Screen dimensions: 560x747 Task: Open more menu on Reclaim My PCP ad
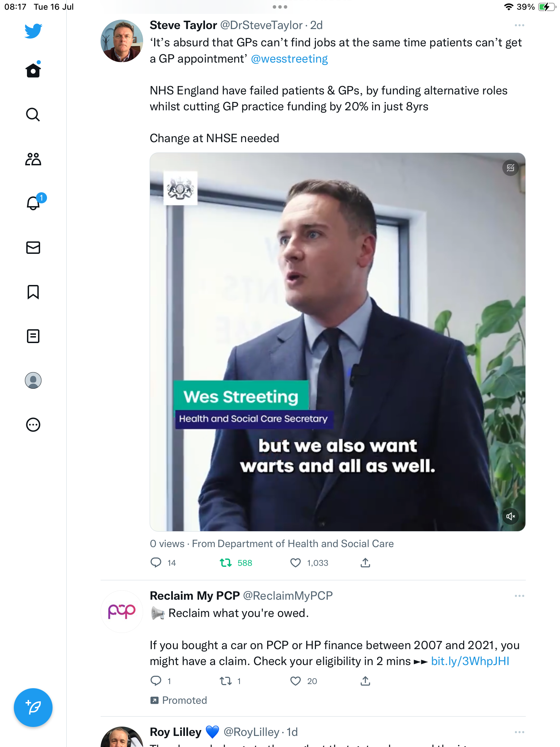tap(519, 596)
